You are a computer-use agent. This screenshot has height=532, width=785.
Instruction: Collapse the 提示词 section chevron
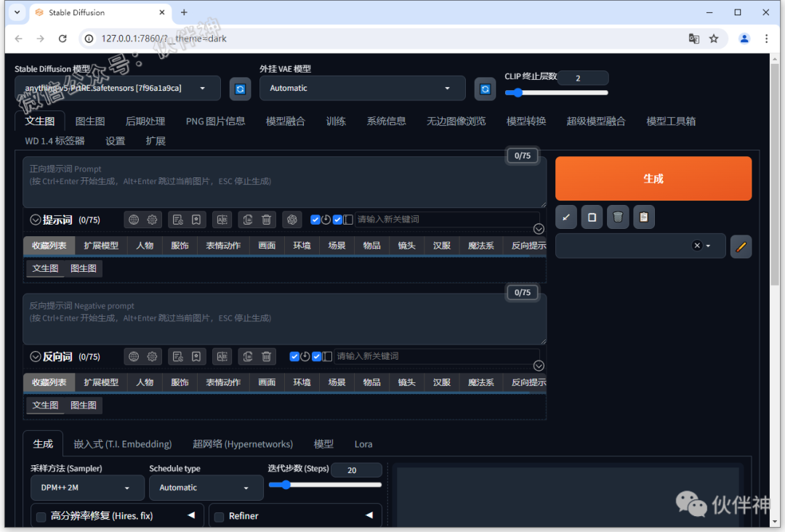[x=35, y=219]
